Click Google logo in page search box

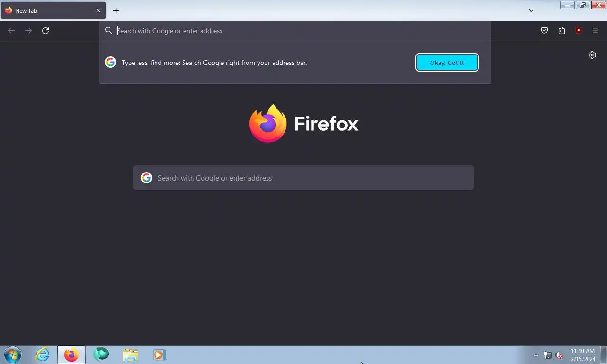click(147, 178)
